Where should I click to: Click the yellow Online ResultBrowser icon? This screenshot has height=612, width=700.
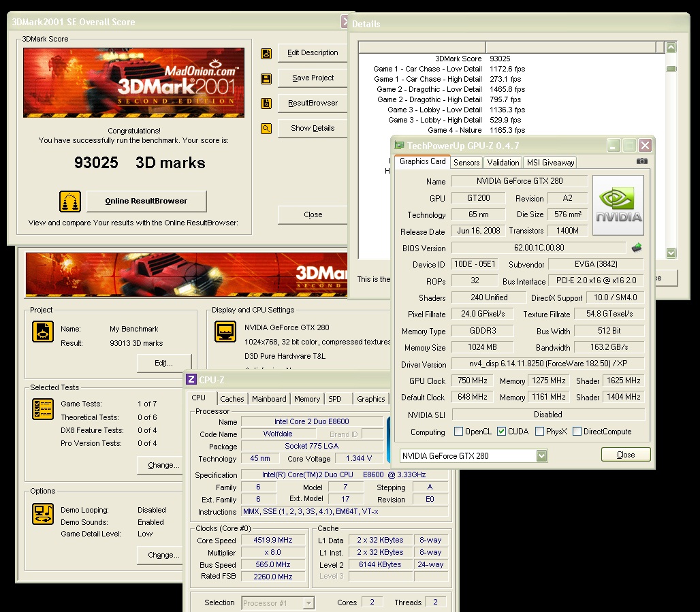point(70,202)
